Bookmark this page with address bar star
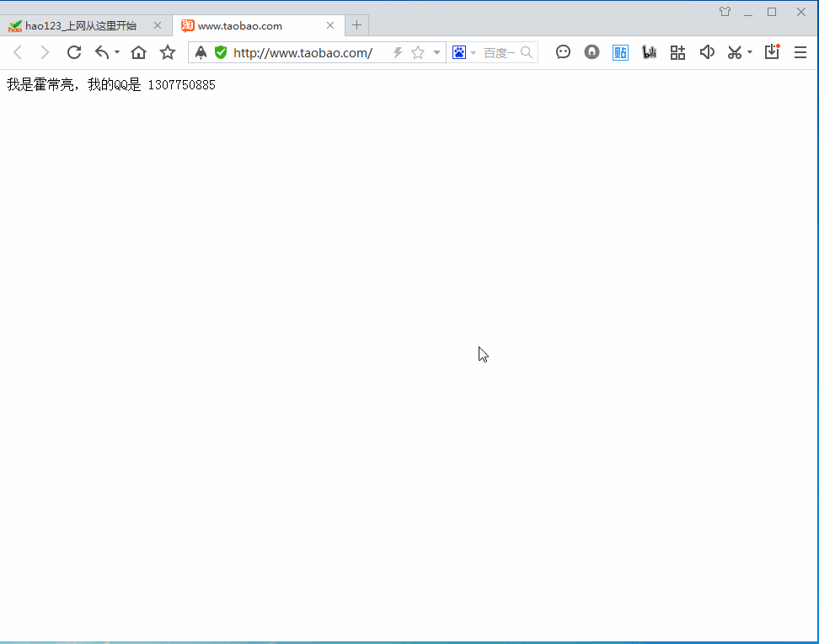Image resolution: width=819 pixels, height=644 pixels. click(417, 52)
